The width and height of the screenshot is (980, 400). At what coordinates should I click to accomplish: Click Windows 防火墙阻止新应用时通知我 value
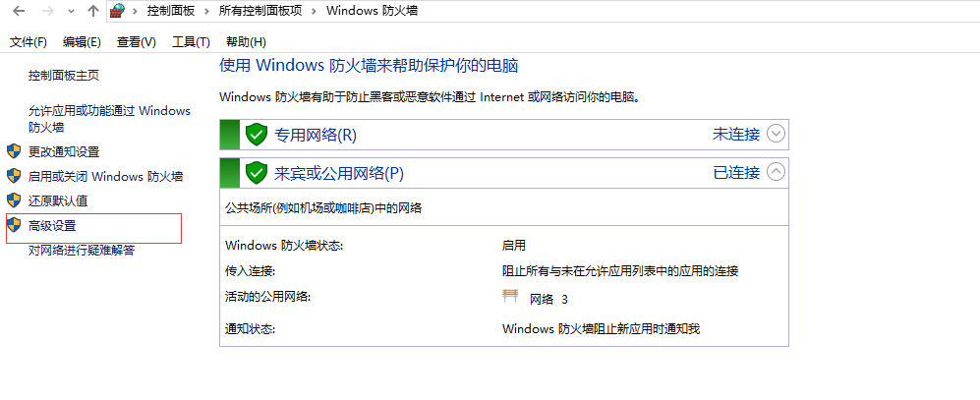point(602,329)
